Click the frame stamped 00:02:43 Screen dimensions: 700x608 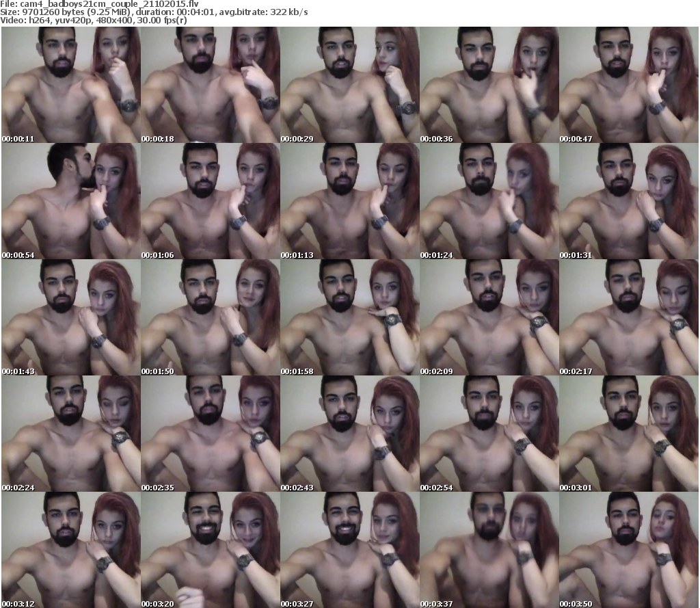click(x=350, y=434)
